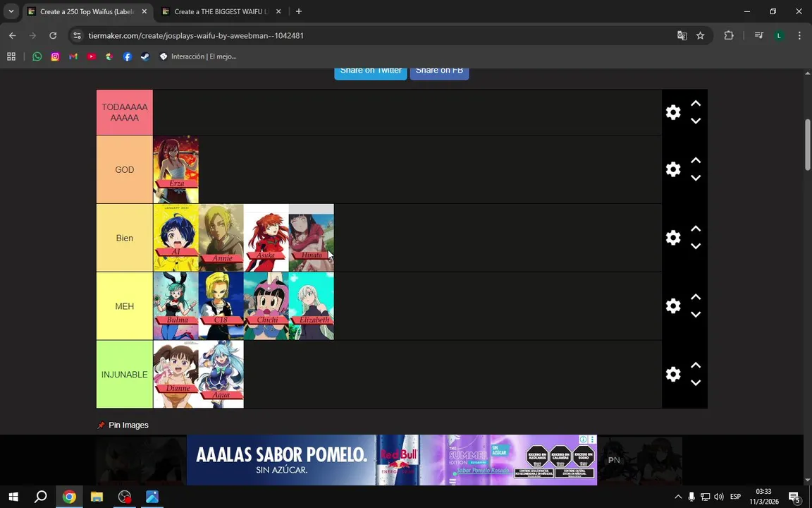The width and height of the screenshot is (812, 508).
Task: Click the TODAAAAA tier label
Action: [124, 112]
